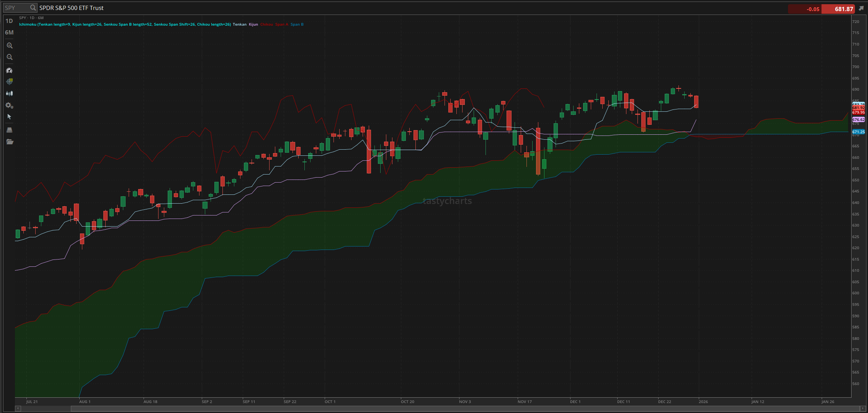Change chart type via candlestick icon
Screen dimensions: 868x413
coord(10,93)
